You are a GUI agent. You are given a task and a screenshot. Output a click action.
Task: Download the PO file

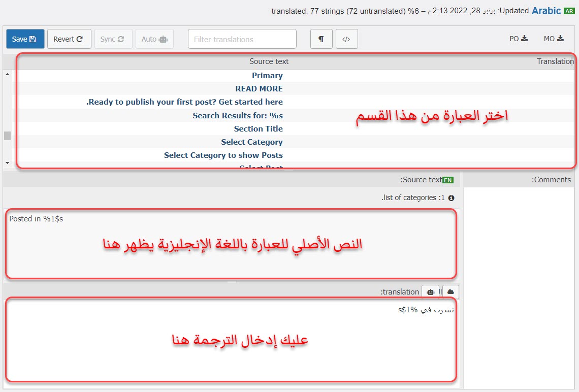(x=519, y=39)
